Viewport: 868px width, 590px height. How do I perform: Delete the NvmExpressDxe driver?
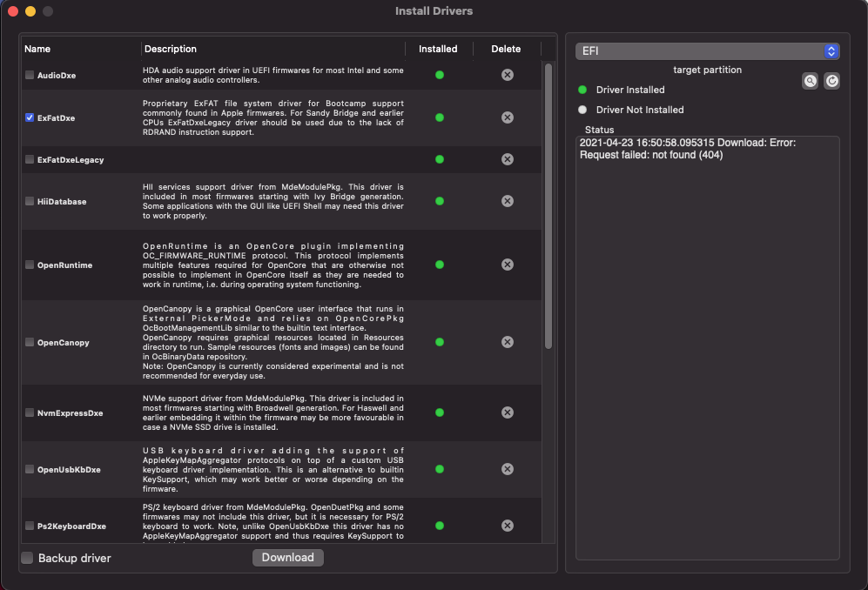507,412
